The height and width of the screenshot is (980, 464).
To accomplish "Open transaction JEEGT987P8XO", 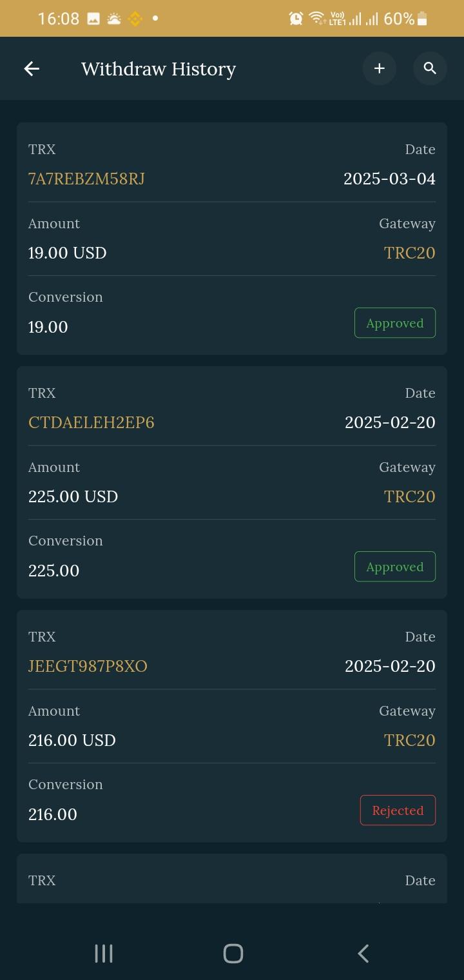I will [88, 666].
